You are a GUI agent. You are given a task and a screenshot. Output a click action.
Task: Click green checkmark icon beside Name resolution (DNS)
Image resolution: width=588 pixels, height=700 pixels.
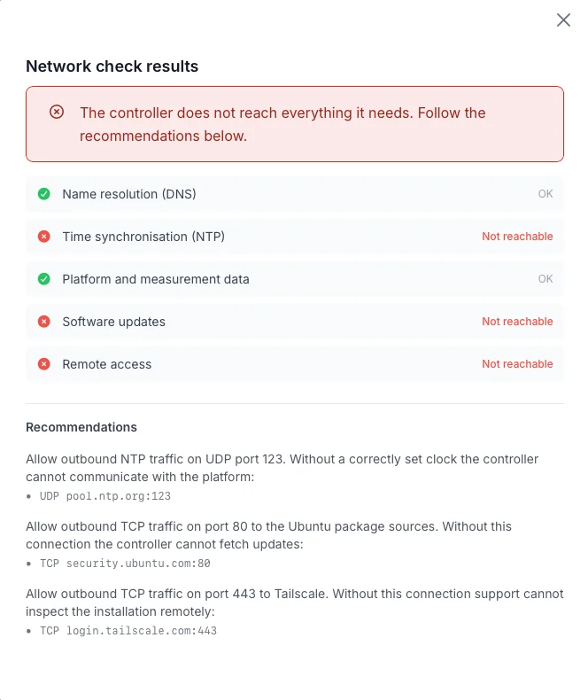point(43,194)
